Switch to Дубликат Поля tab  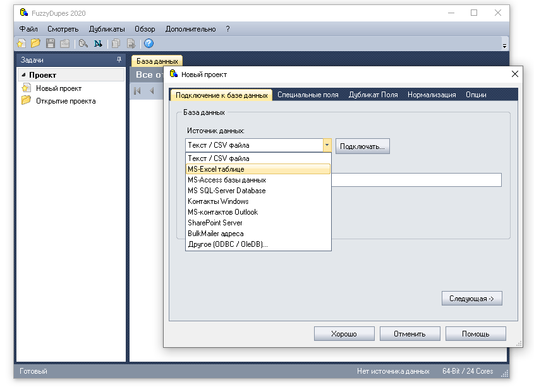[373, 95]
